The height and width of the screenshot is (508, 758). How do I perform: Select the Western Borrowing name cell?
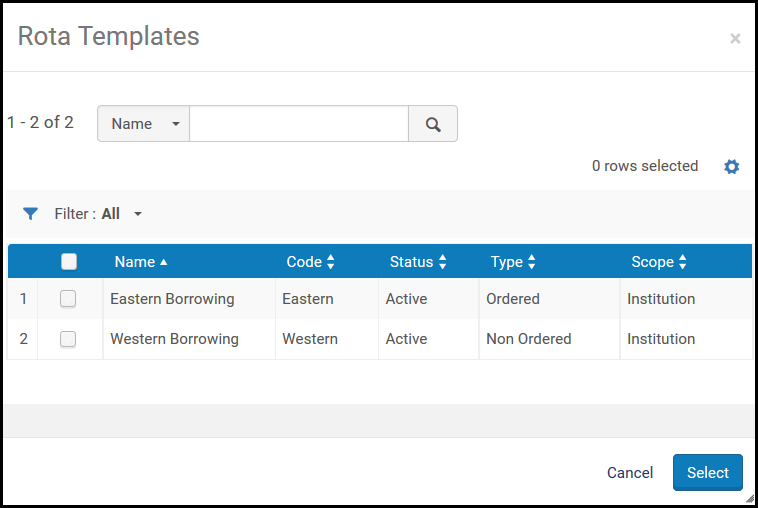tap(174, 339)
